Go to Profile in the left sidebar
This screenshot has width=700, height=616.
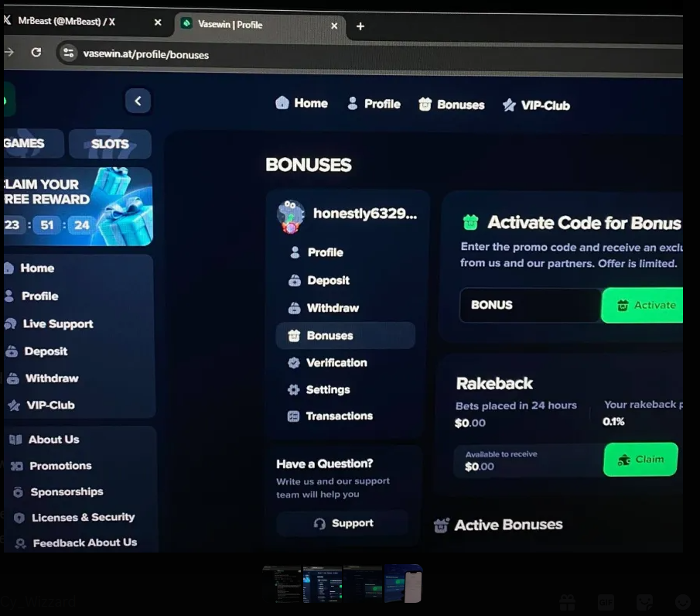pyautogui.click(x=39, y=296)
